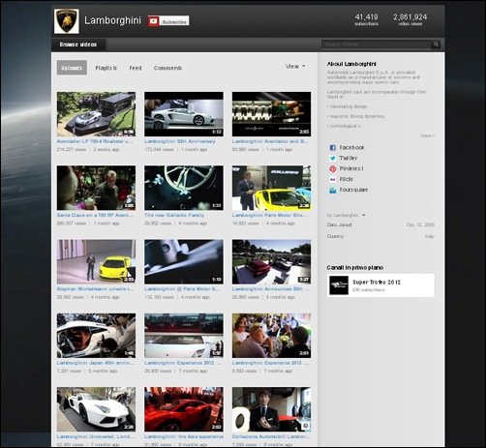Open Flickr link in sidebar
Viewport: 486px width, 448px height.
tap(346, 179)
